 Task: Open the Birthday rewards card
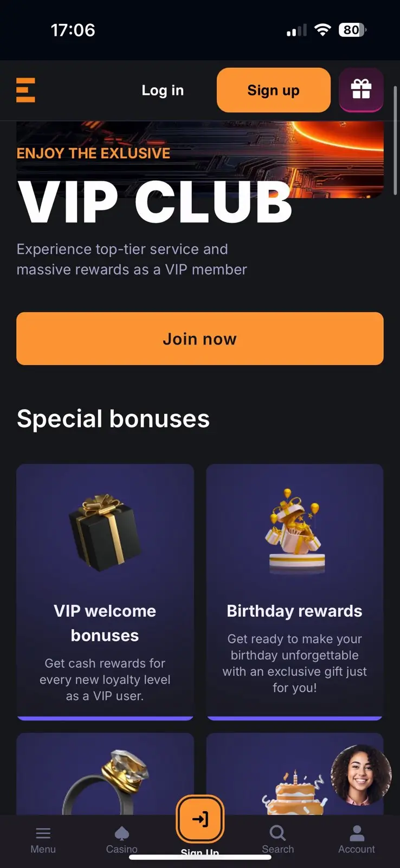(295, 592)
